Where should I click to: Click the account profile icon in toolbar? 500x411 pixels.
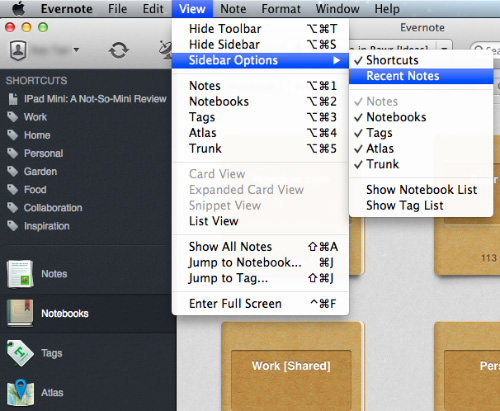[18, 50]
